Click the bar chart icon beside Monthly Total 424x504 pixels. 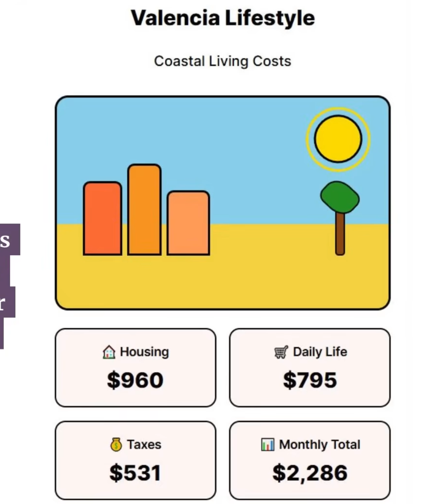(x=268, y=444)
